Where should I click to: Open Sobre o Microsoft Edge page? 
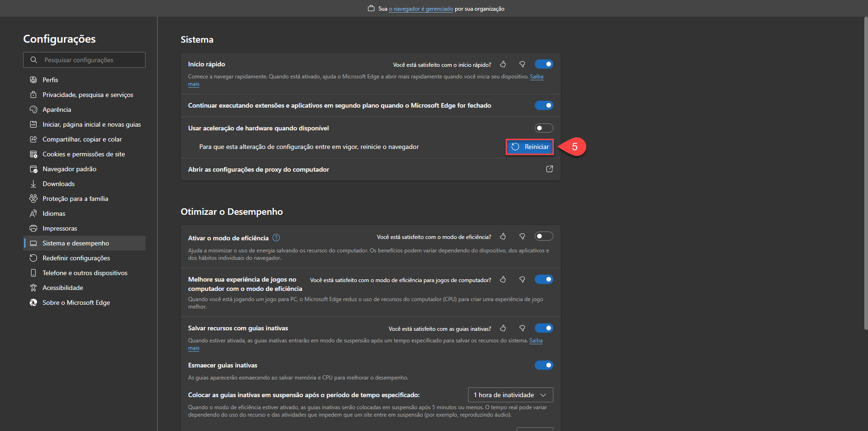(76, 302)
